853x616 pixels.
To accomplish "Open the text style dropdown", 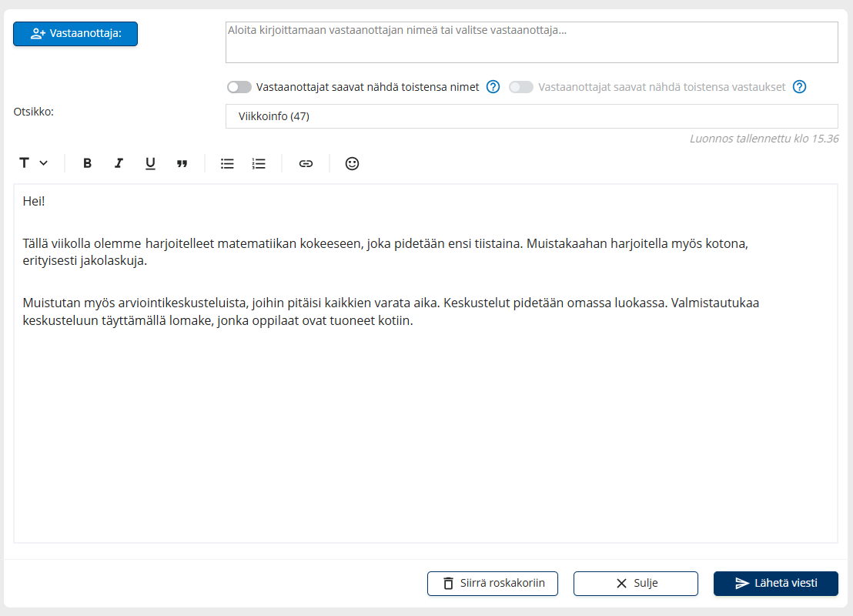I will pyautogui.click(x=33, y=163).
